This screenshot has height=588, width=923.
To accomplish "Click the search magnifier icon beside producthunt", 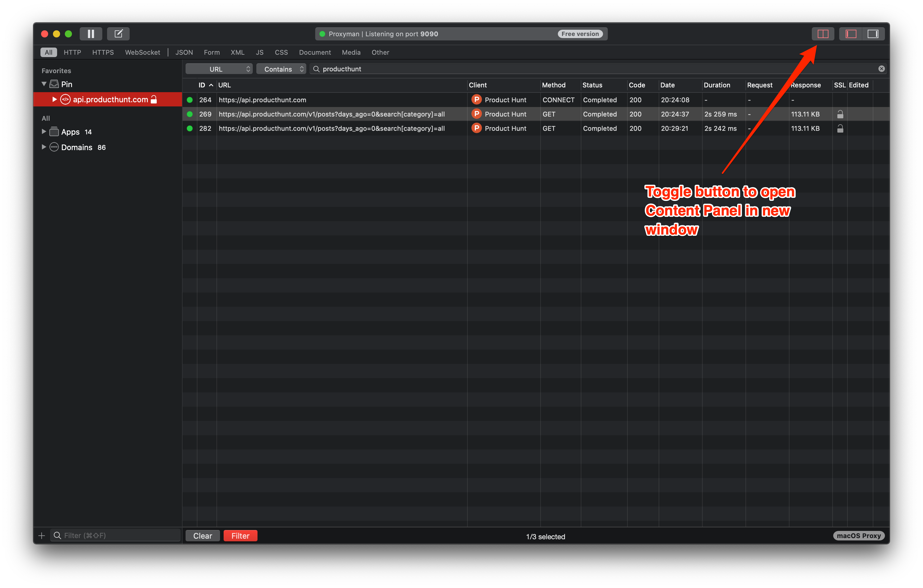I will point(316,69).
